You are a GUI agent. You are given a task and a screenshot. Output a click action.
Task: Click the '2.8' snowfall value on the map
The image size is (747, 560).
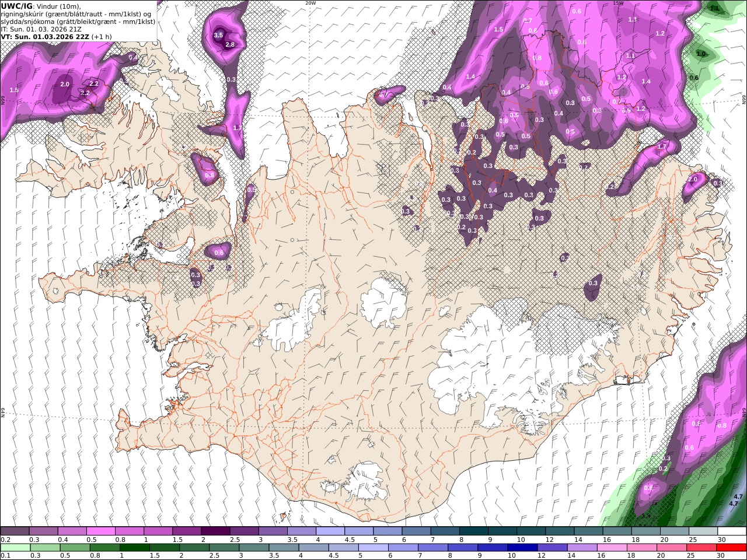230,44
